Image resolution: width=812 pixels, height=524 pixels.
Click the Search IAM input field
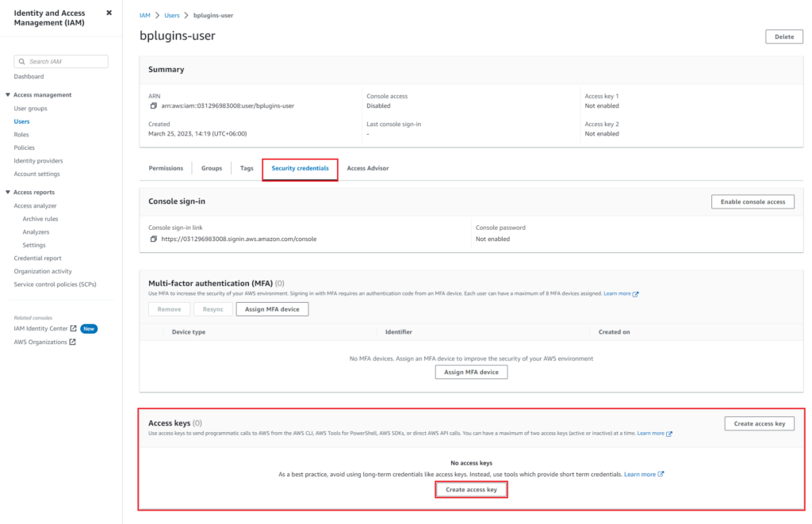pos(63,61)
